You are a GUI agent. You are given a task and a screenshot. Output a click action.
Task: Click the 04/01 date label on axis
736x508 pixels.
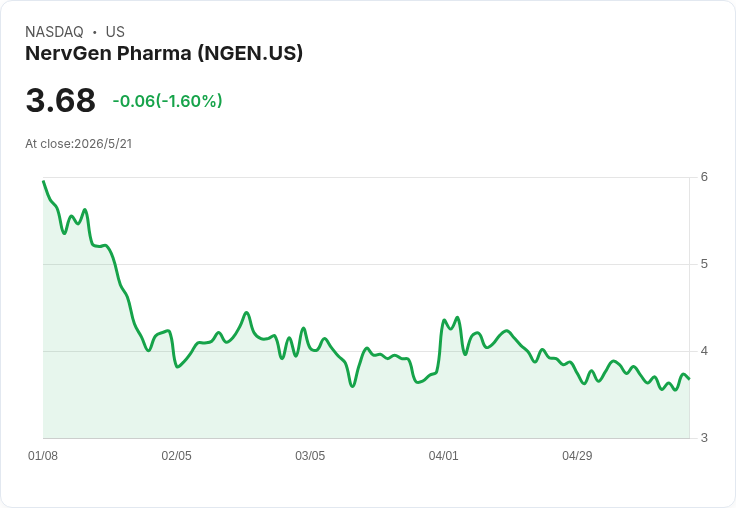[x=443, y=455]
